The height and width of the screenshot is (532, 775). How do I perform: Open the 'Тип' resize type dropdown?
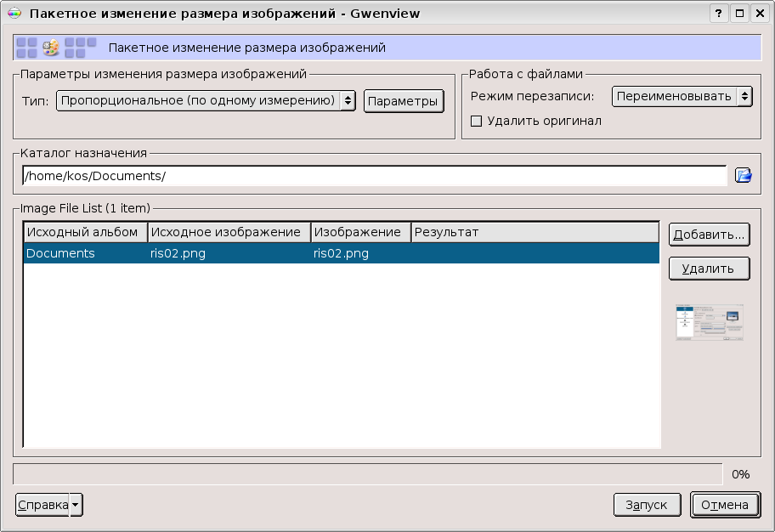(206, 101)
